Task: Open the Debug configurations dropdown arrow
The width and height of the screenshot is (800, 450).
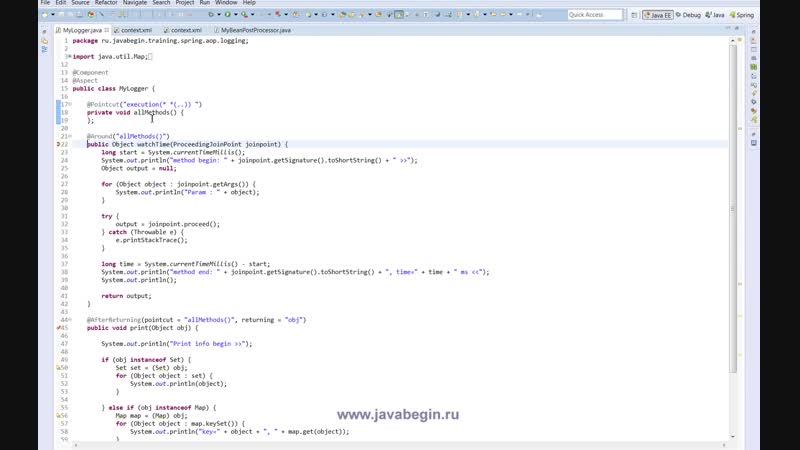Action: 219,15
